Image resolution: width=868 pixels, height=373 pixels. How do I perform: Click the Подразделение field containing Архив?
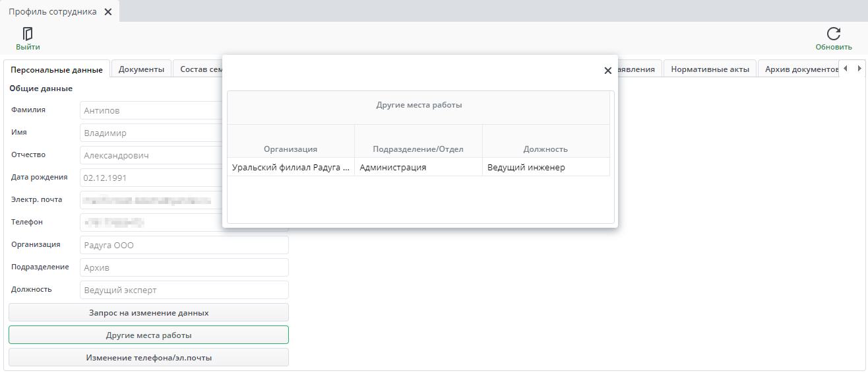[x=184, y=268]
